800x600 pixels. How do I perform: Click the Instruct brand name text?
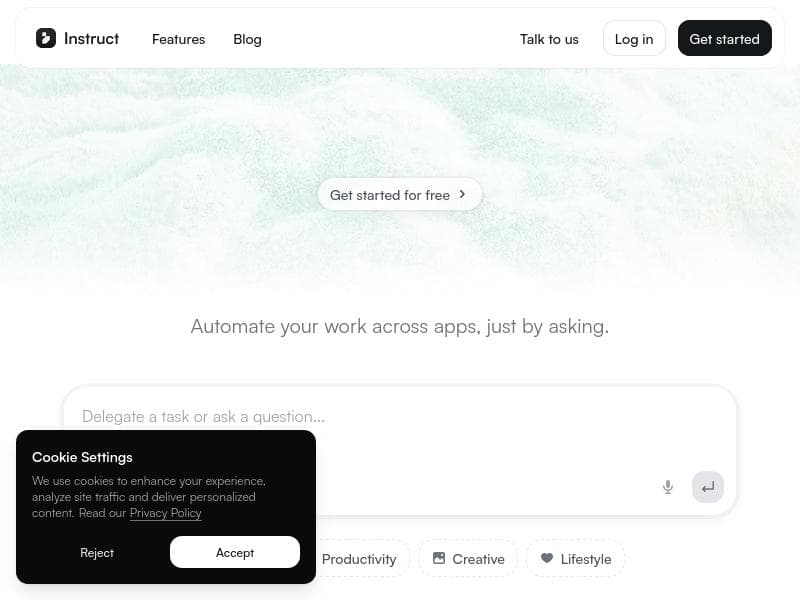91,39
